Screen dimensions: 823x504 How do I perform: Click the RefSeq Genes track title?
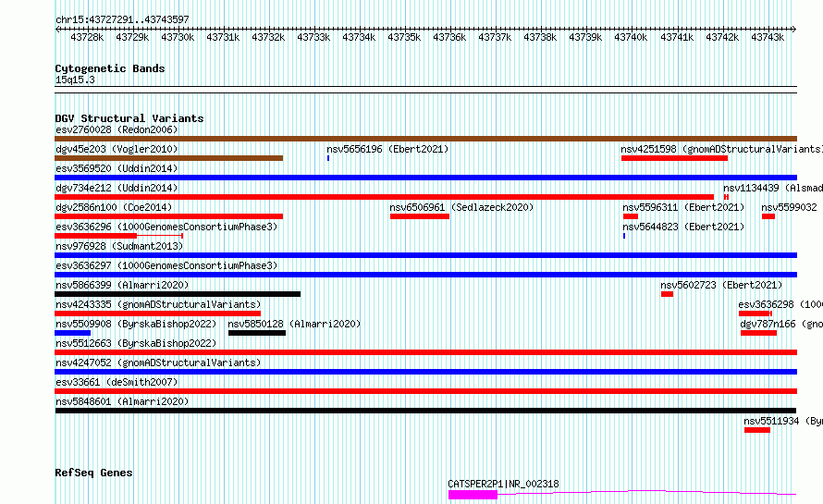[93, 473]
